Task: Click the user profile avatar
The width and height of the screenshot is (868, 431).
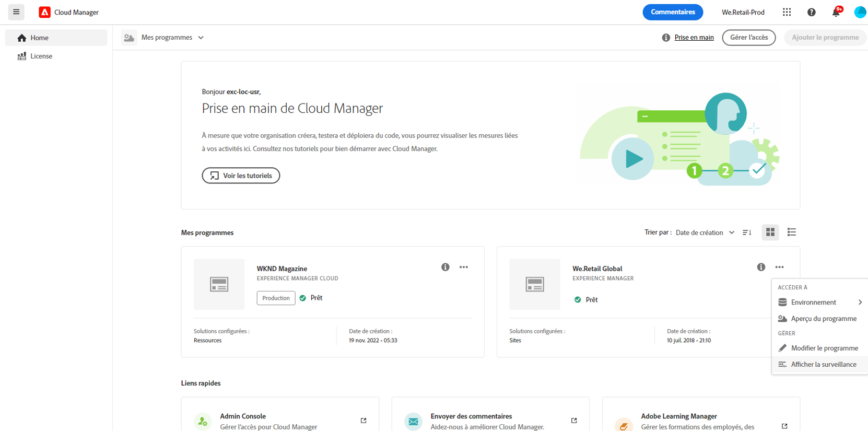Action: 860,12
